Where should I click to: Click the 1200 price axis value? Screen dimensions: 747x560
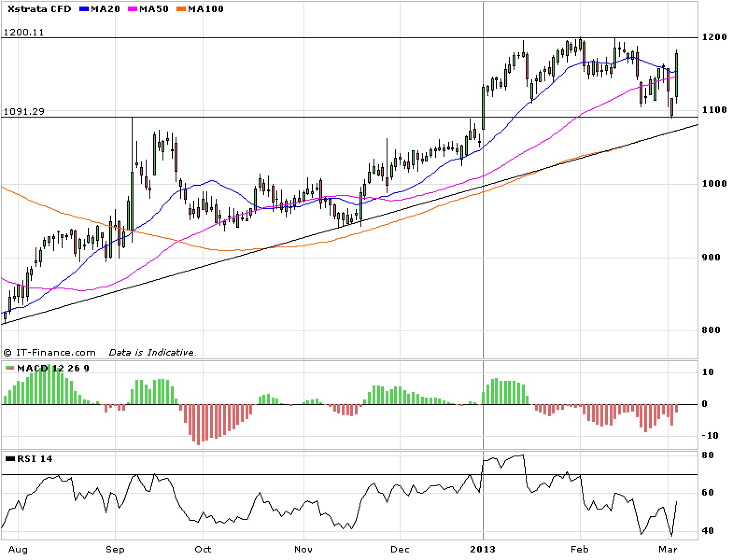[x=714, y=37]
